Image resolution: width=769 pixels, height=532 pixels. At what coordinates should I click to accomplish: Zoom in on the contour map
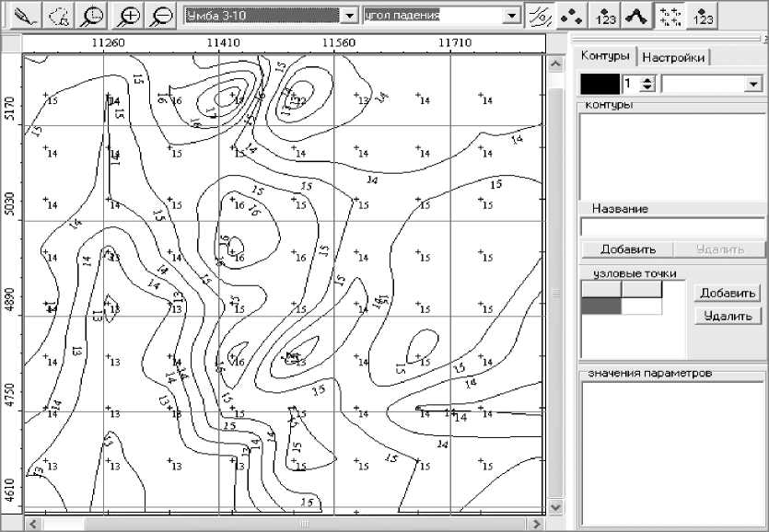click(132, 16)
